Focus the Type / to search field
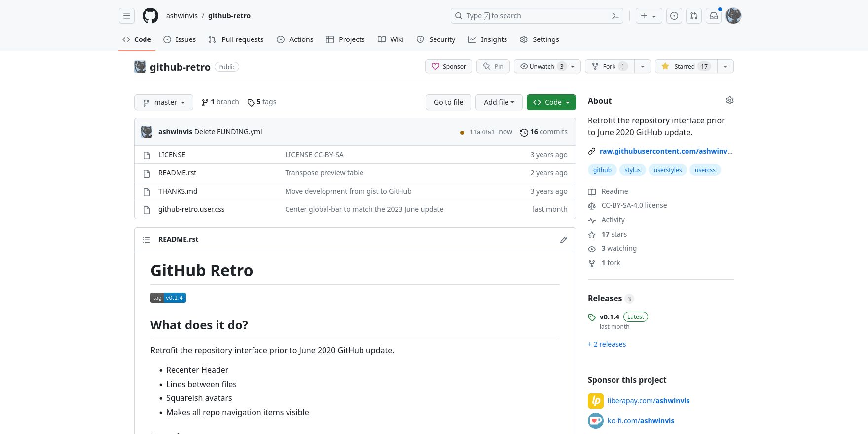This screenshot has height=434, width=868. 530,16
